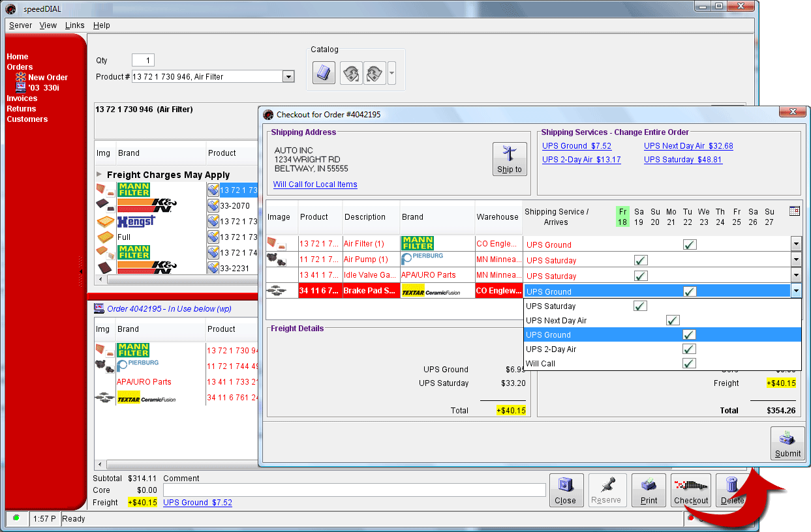This screenshot has height=532, width=811.
Task: Click the Close cube icon
Action: [x=566, y=490]
